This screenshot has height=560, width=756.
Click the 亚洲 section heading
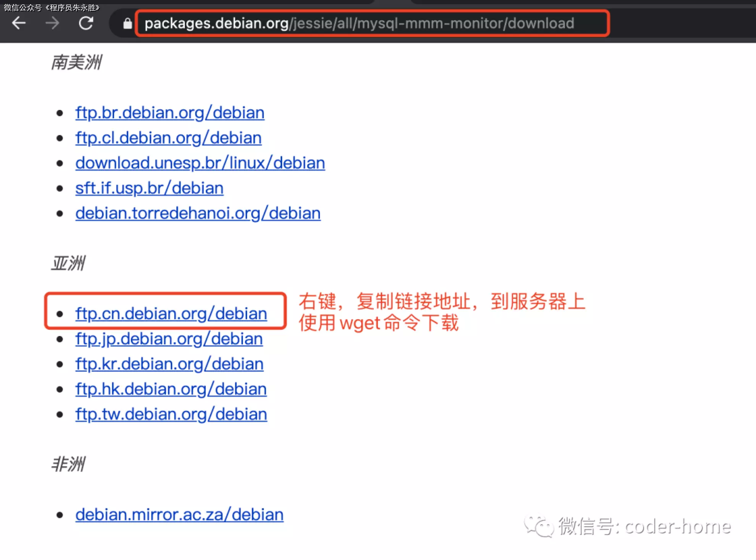pyautogui.click(x=68, y=263)
